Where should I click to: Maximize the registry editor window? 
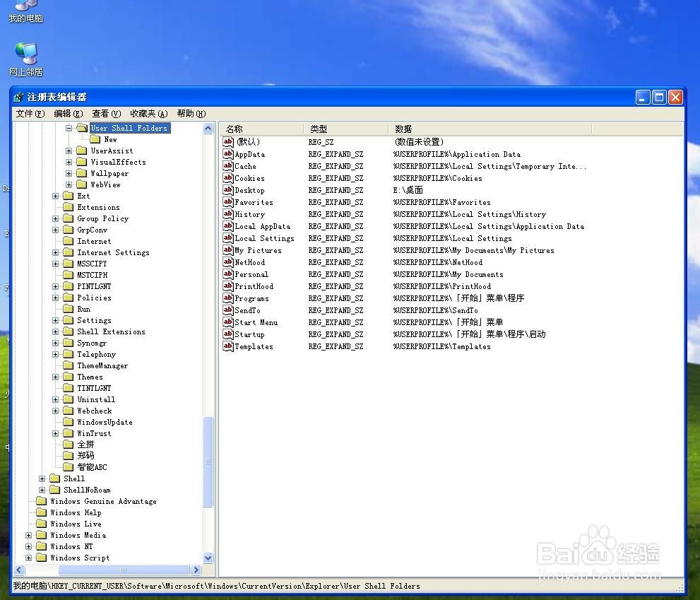point(659,97)
